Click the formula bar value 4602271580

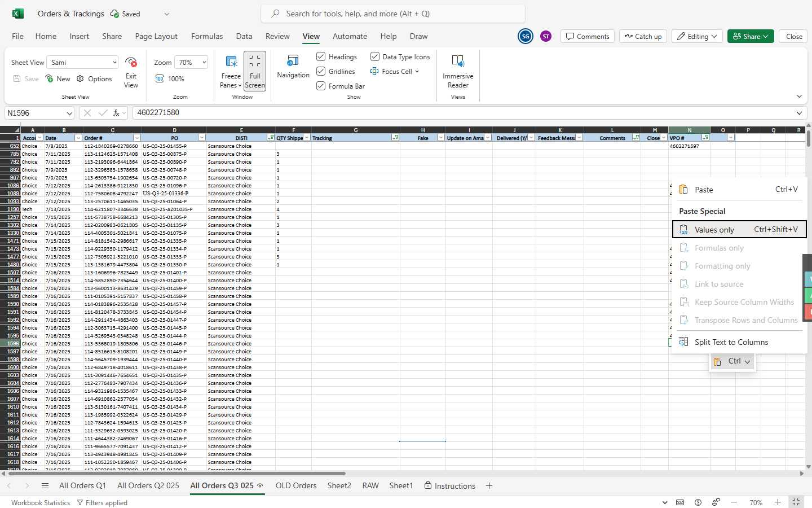(x=158, y=113)
